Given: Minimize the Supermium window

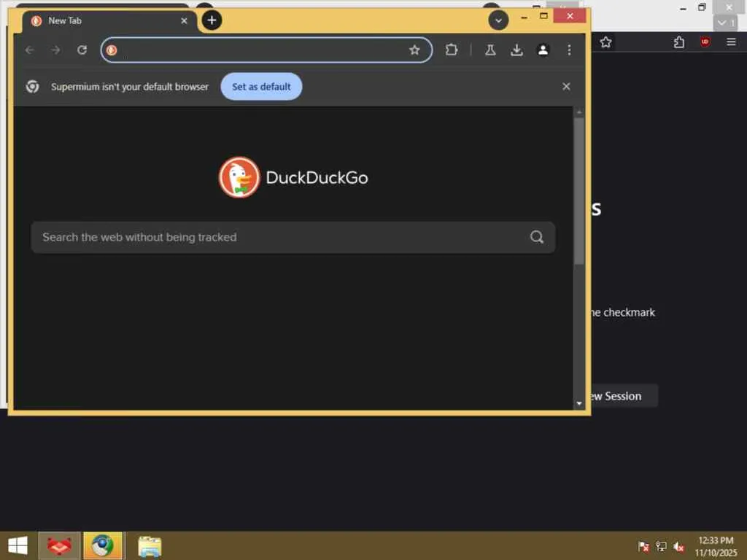Looking at the screenshot, I should (x=524, y=17).
